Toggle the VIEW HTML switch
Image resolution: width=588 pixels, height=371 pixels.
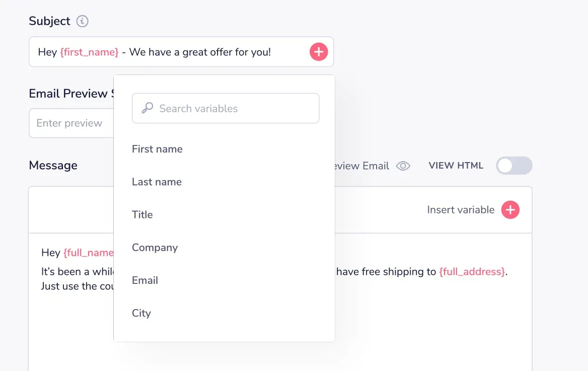[514, 166]
